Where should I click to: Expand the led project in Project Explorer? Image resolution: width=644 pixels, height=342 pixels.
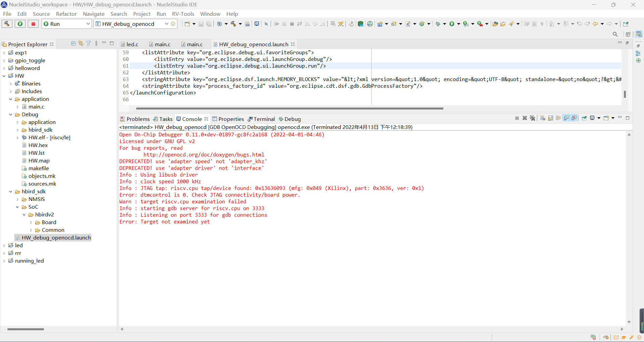tap(4, 246)
